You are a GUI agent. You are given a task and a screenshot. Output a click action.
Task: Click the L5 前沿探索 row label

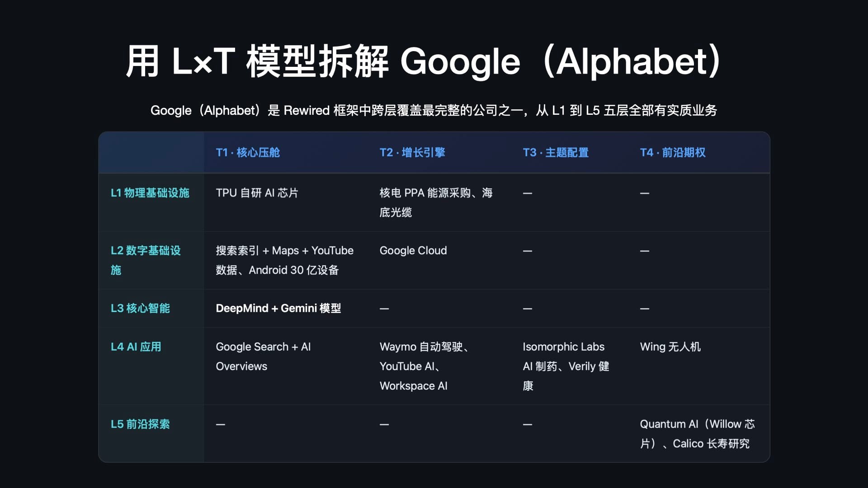click(x=140, y=424)
